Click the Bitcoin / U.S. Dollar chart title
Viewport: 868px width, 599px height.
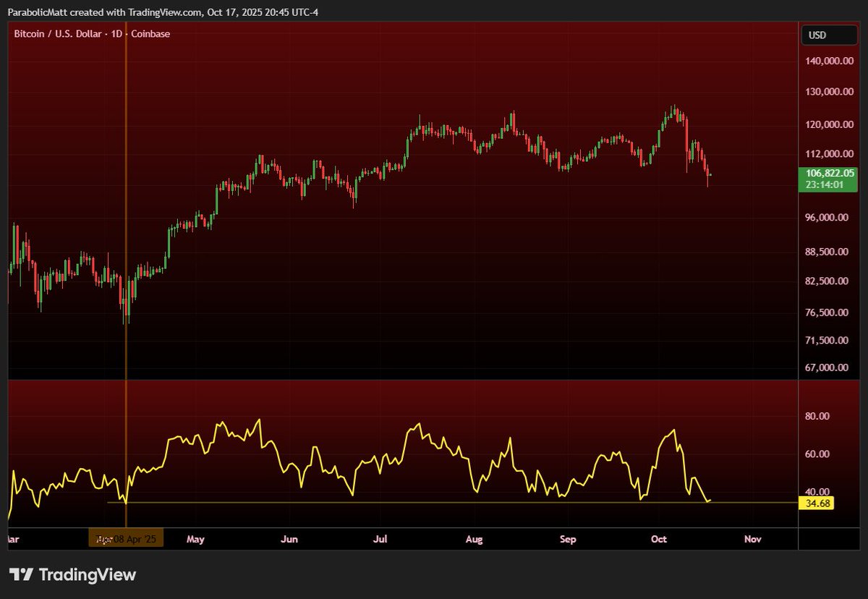(93, 33)
